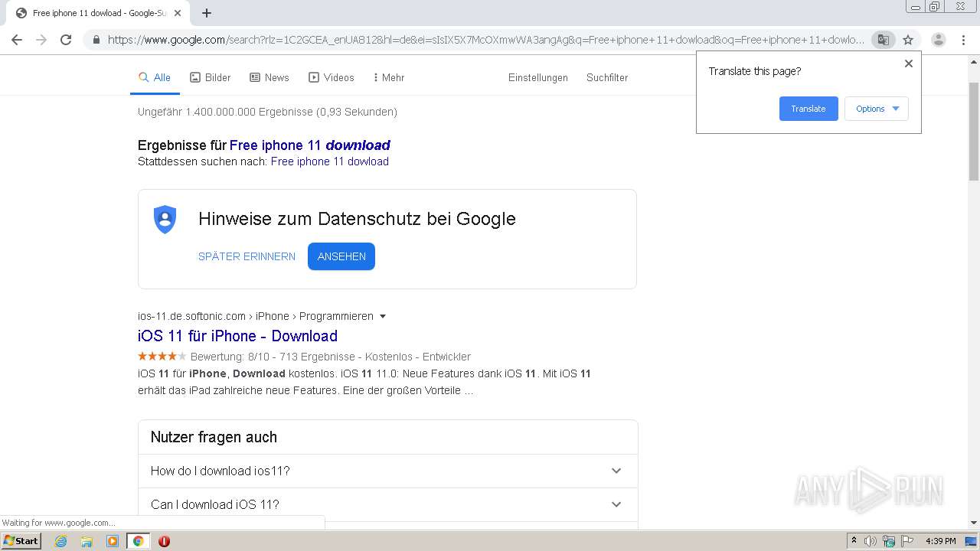
Task: Click heading Nutzer fragen auch
Action: (x=214, y=437)
